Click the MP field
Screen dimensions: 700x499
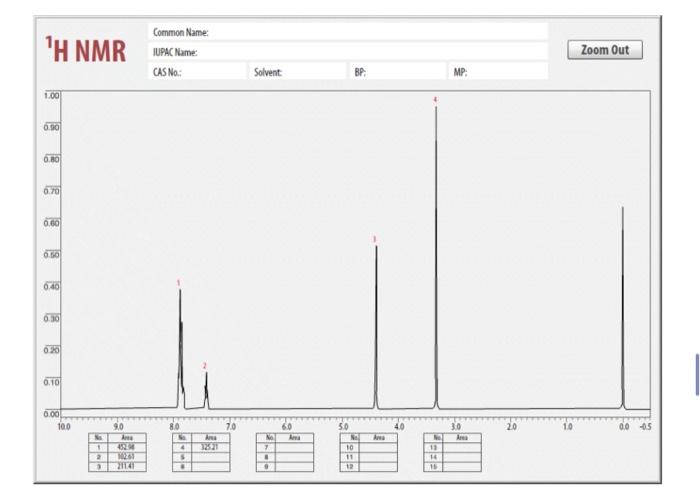click(498, 71)
